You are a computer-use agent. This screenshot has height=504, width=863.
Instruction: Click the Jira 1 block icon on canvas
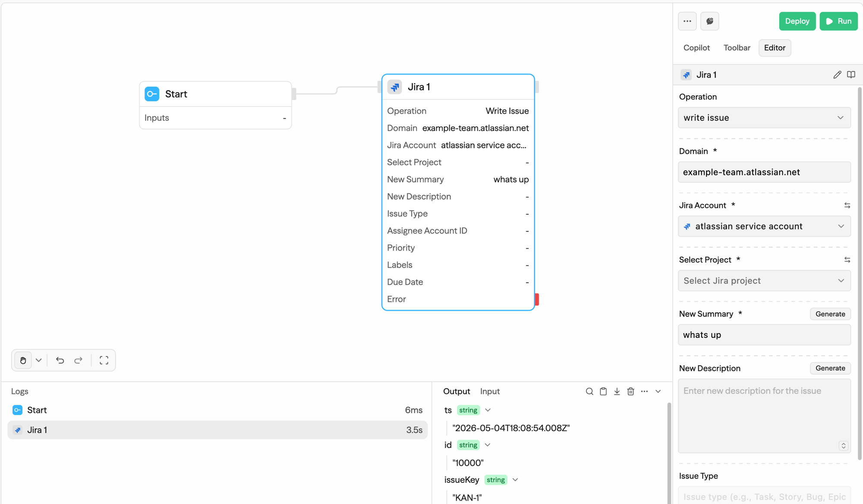click(394, 87)
